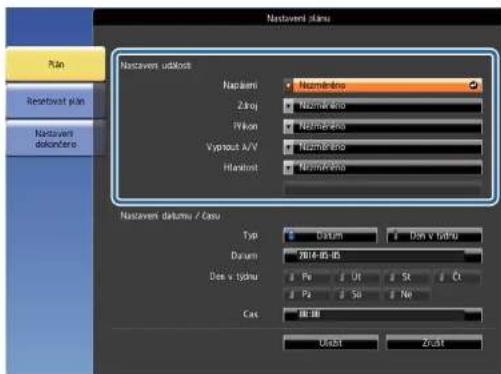Image resolution: width=501 pixels, height=374 pixels.
Task: Open the Hlasitost dropdown
Action: pyautogui.click(x=382, y=168)
